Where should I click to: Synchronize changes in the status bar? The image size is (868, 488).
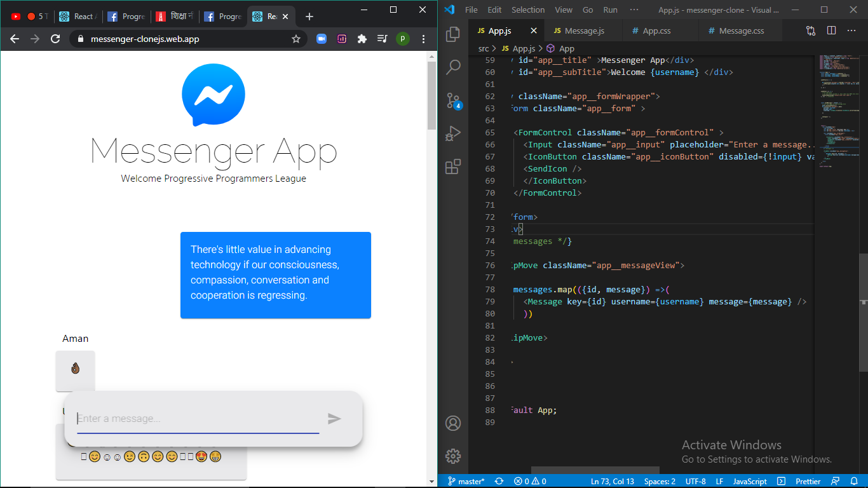pos(499,482)
